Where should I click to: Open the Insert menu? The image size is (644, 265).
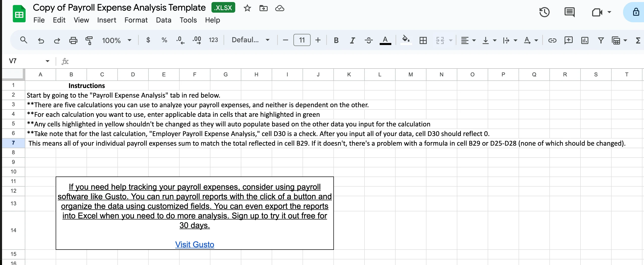106,20
